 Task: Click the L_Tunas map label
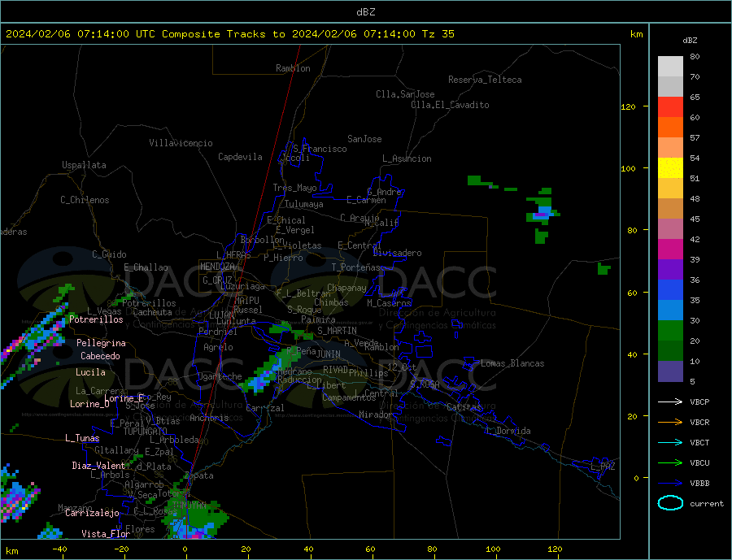tap(82, 438)
